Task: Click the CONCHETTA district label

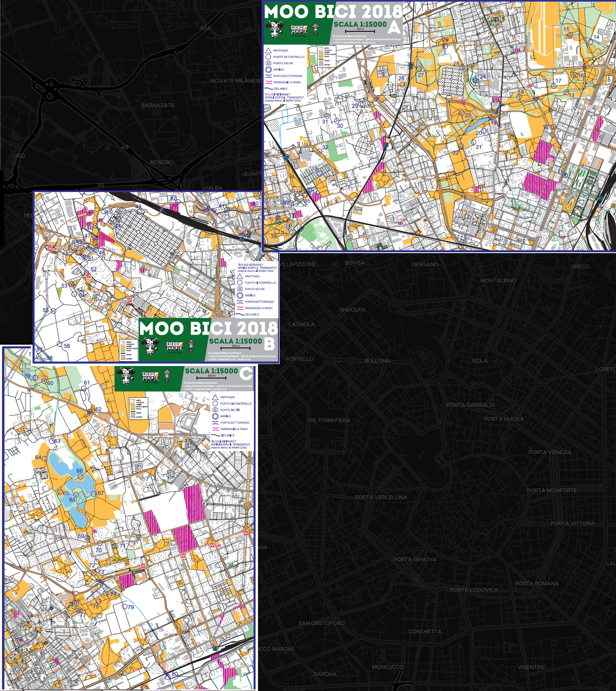Action: click(425, 631)
